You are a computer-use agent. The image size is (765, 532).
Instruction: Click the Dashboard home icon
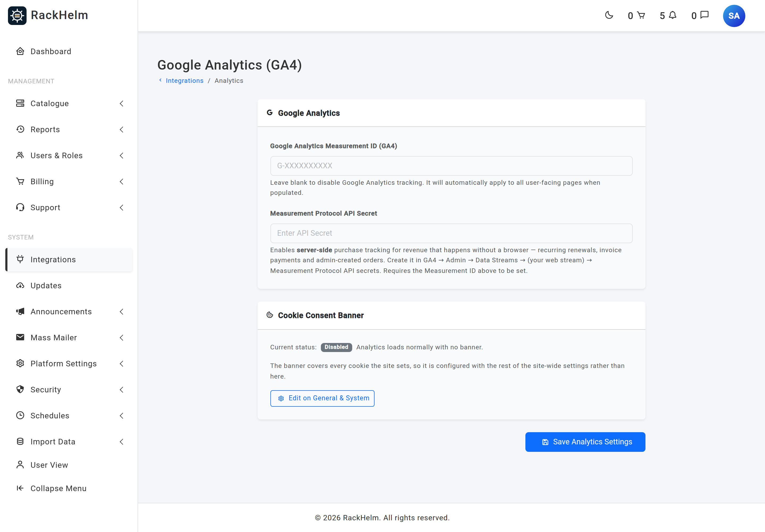pyautogui.click(x=20, y=51)
